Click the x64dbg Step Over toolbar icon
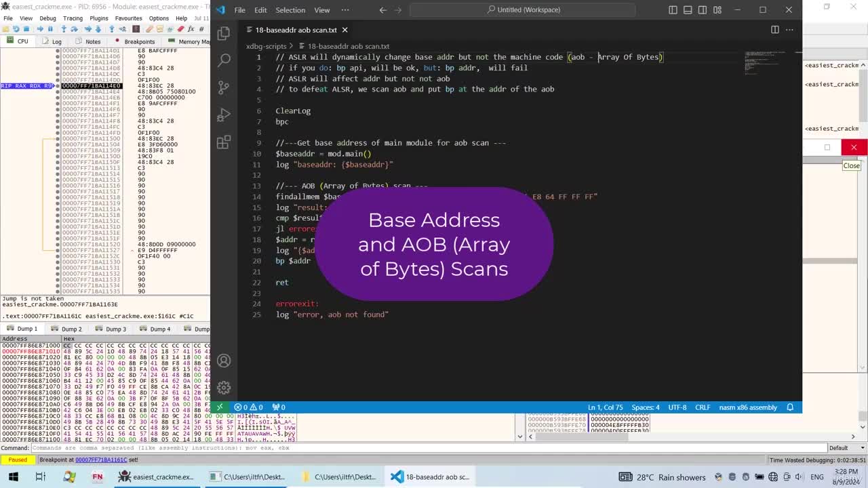 pos(74,28)
